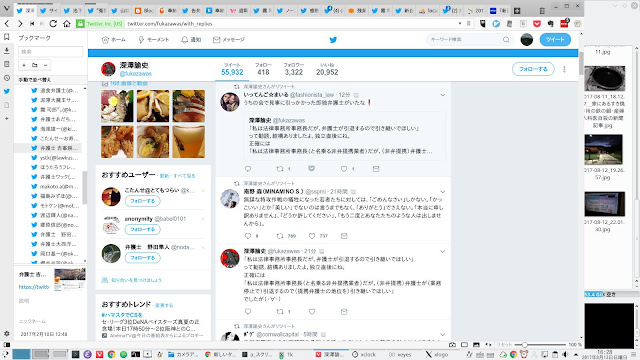Open the Notes panel icon
Viewport: 640px width, 360px height.
[7, 64]
